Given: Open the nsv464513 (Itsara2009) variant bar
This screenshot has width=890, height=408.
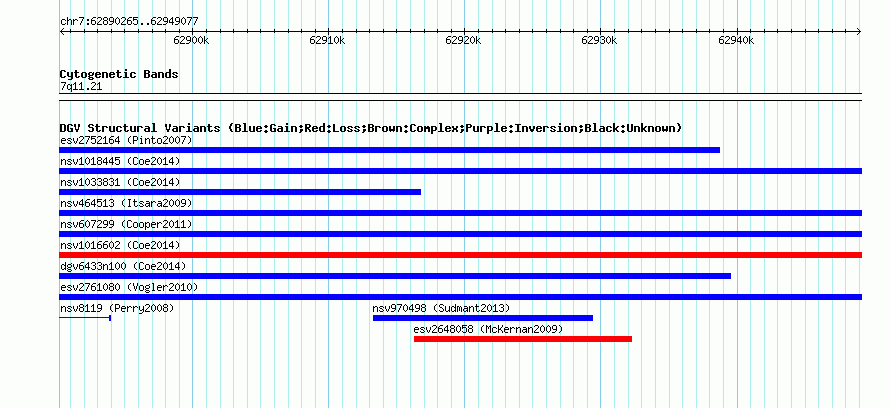Looking at the screenshot, I should click(461, 213).
